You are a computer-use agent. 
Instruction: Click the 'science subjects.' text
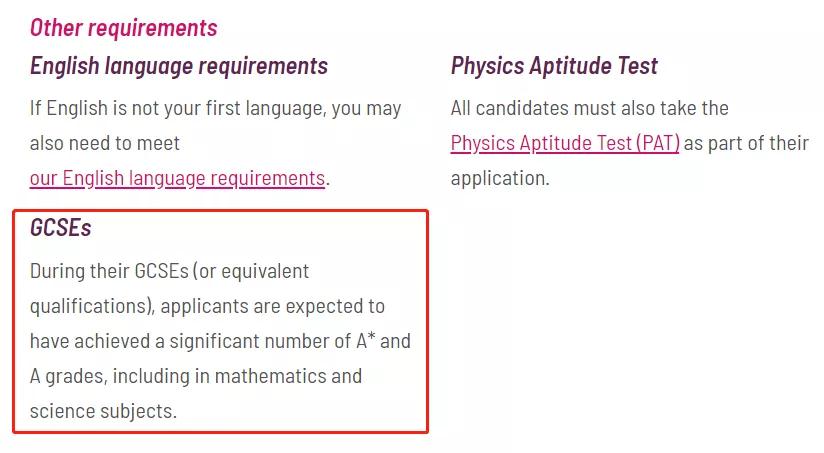click(x=103, y=411)
